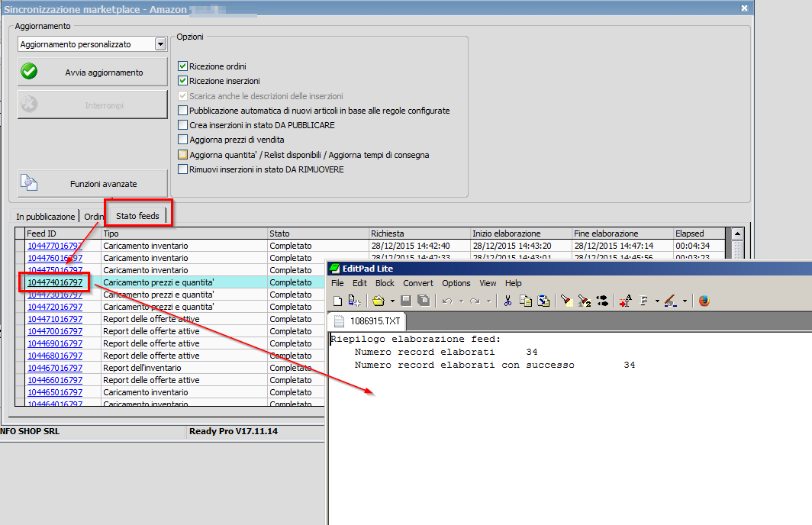This screenshot has height=525, width=812.
Task: Click the EditPad Lite title bar icon
Action: click(335, 268)
